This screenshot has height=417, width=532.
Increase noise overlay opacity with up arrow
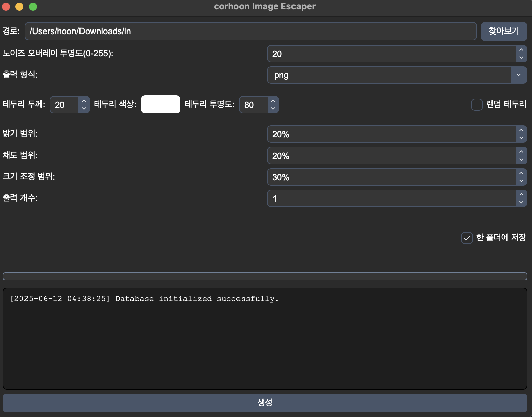click(521, 50)
